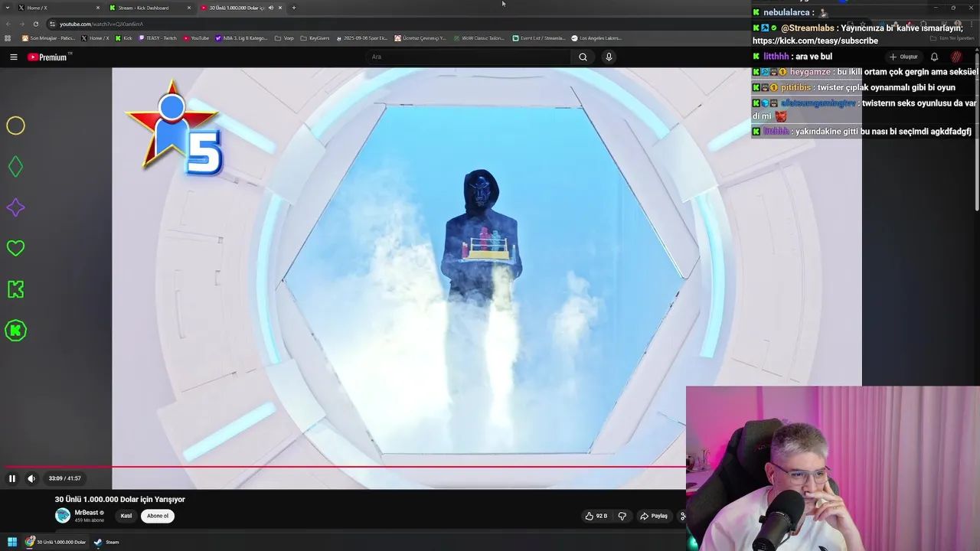Click the Katıl join button
This screenshot has height=551, width=980.
click(126, 516)
